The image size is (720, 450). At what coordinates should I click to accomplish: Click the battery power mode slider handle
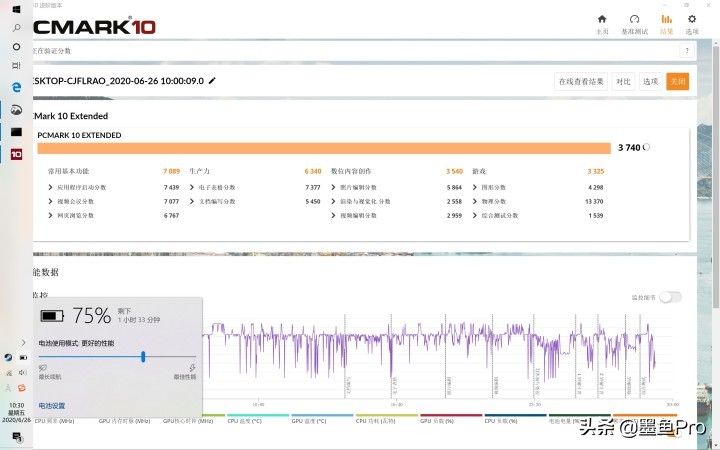(x=144, y=355)
